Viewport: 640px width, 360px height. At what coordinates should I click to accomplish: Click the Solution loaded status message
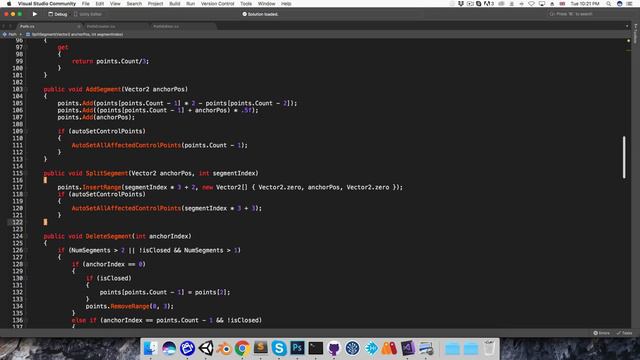(260, 14)
